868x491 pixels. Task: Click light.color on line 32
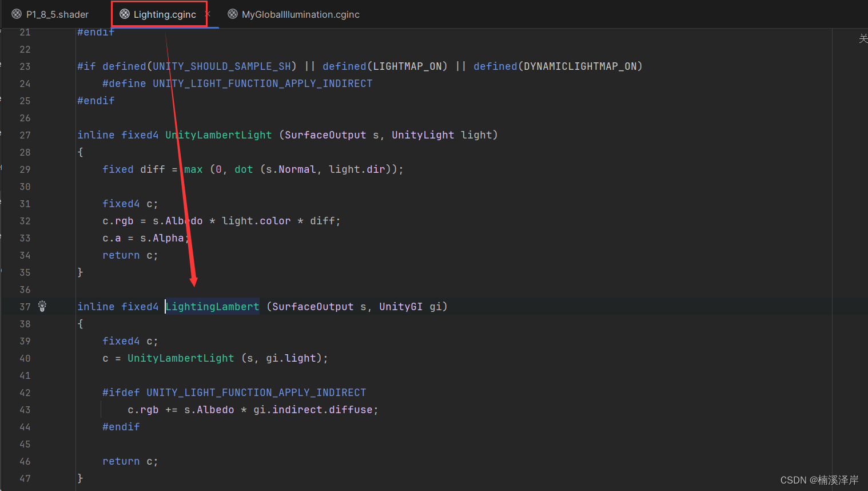pos(256,221)
